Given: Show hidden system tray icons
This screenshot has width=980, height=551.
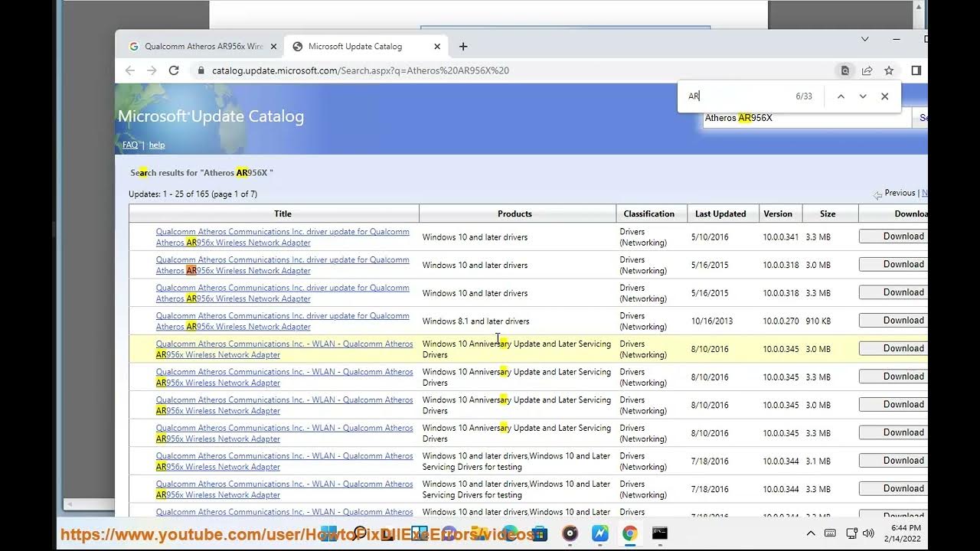Looking at the screenshot, I should point(811,533).
